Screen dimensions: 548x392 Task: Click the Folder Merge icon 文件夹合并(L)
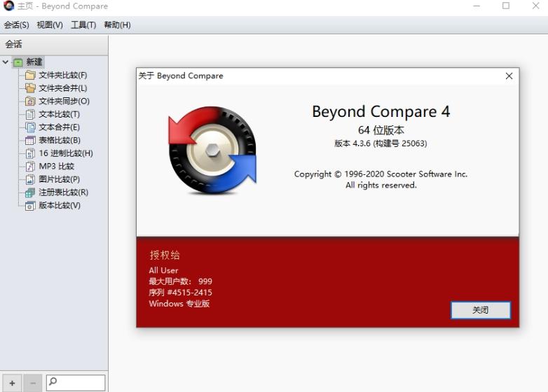(x=30, y=88)
